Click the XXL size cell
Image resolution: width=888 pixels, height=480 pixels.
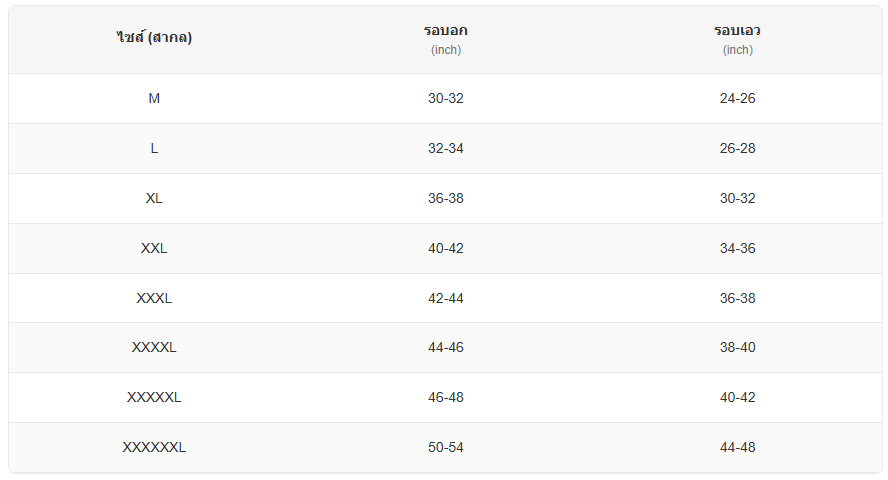click(154, 249)
